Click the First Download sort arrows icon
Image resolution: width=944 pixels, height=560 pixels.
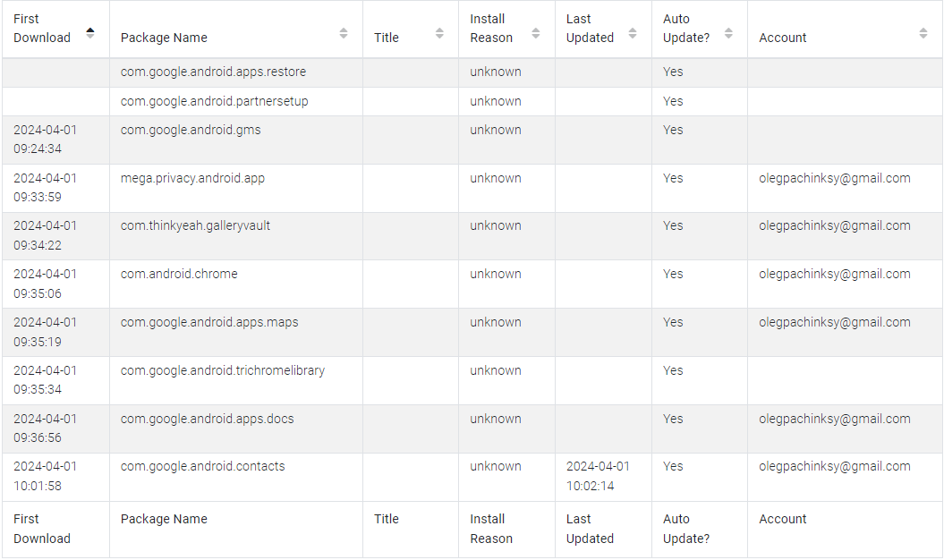click(x=89, y=33)
